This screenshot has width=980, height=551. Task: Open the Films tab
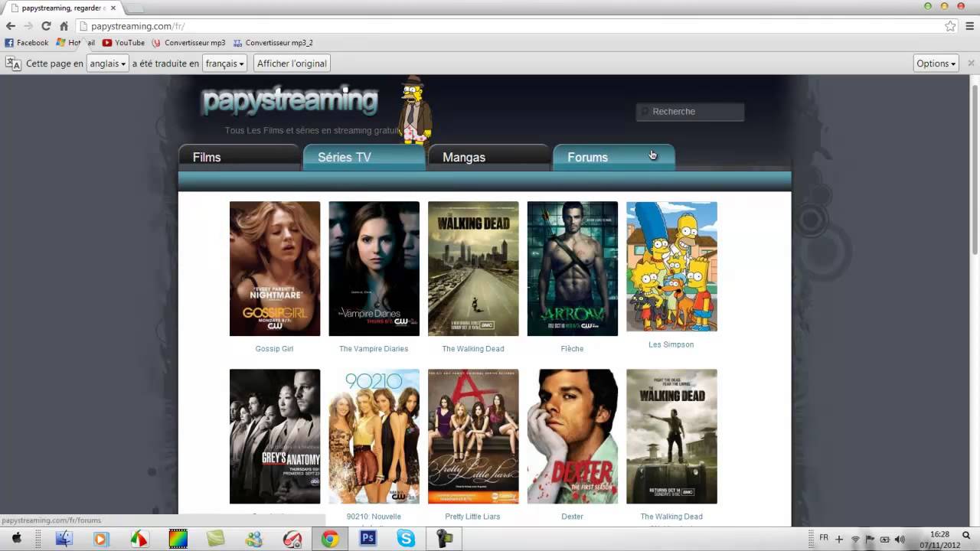coord(239,157)
